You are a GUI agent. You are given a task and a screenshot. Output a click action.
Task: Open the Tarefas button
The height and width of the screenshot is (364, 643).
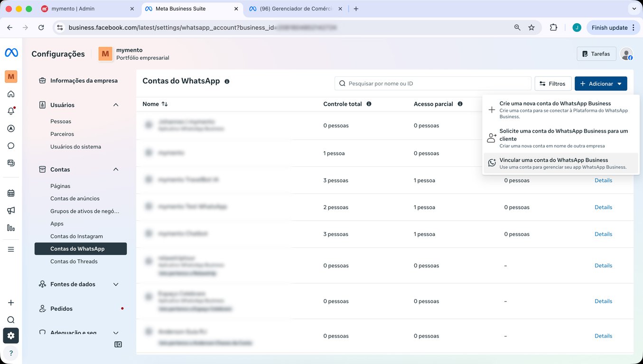(x=596, y=54)
